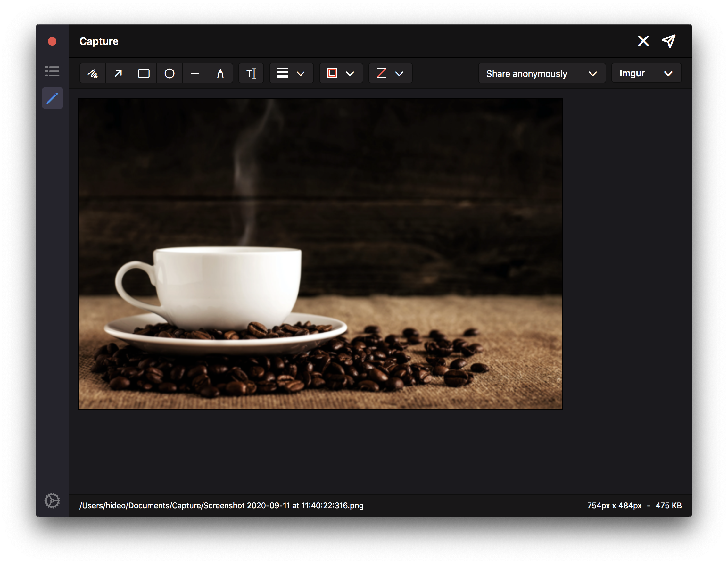Open the stroke color dropdown arrow
The image size is (728, 564).
pyautogui.click(x=350, y=74)
